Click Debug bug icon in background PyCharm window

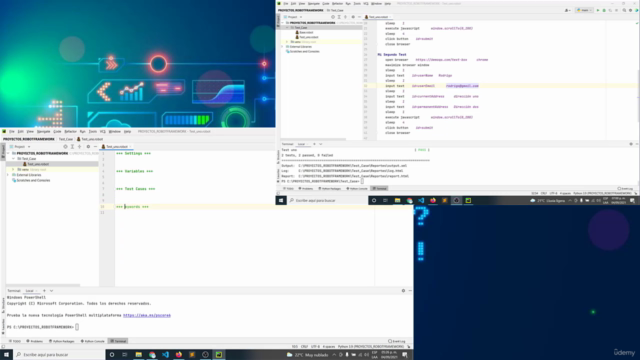click(x=604, y=10)
